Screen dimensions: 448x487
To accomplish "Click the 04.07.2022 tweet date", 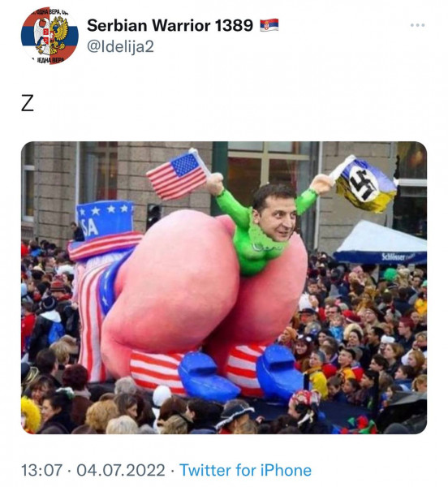I will tap(121, 470).
